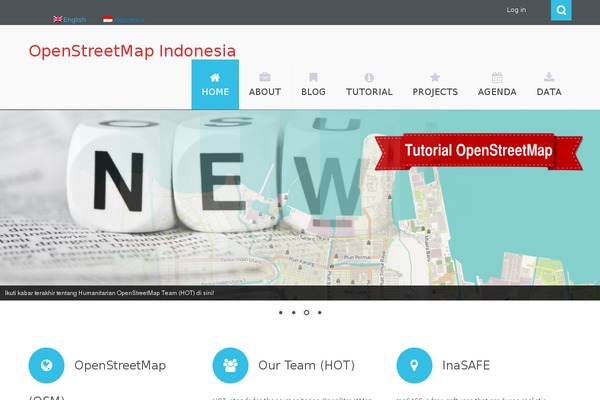Switch language to Indonesia
The width and height of the screenshot is (600, 400).
pyautogui.click(x=129, y=20)
